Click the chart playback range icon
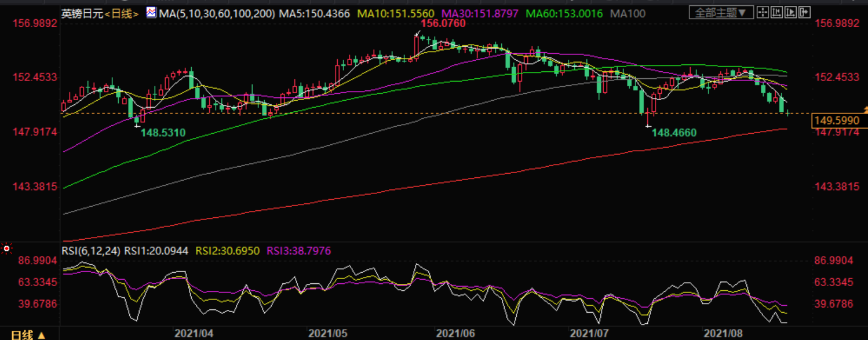The width and height of the screenshot is (868, 340). (790, 12)
